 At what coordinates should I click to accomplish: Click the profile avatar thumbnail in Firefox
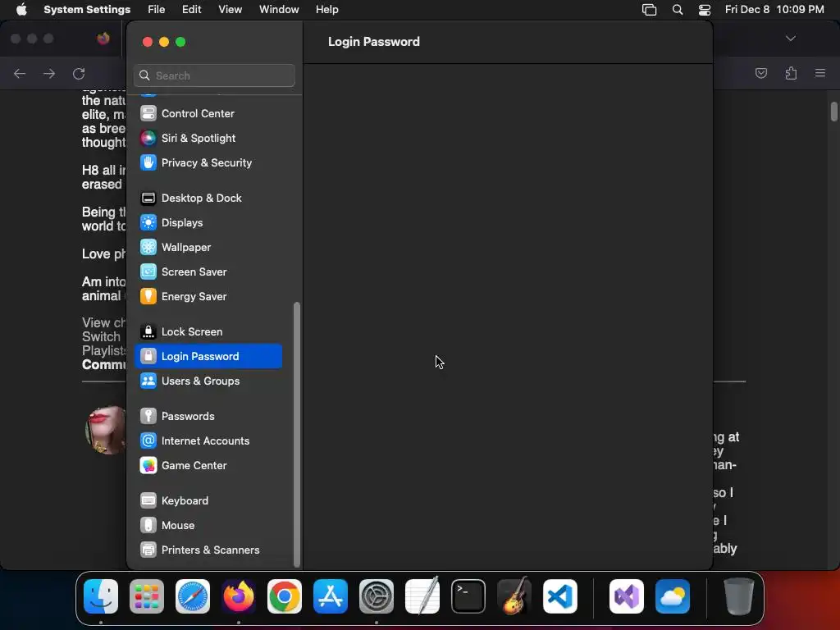point(106,430)
